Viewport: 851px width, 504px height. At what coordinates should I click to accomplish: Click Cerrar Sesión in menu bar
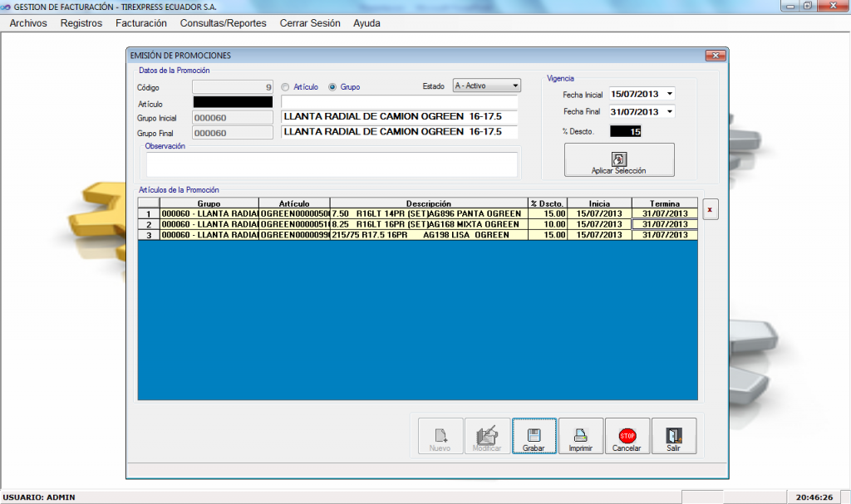pos(310,23)
